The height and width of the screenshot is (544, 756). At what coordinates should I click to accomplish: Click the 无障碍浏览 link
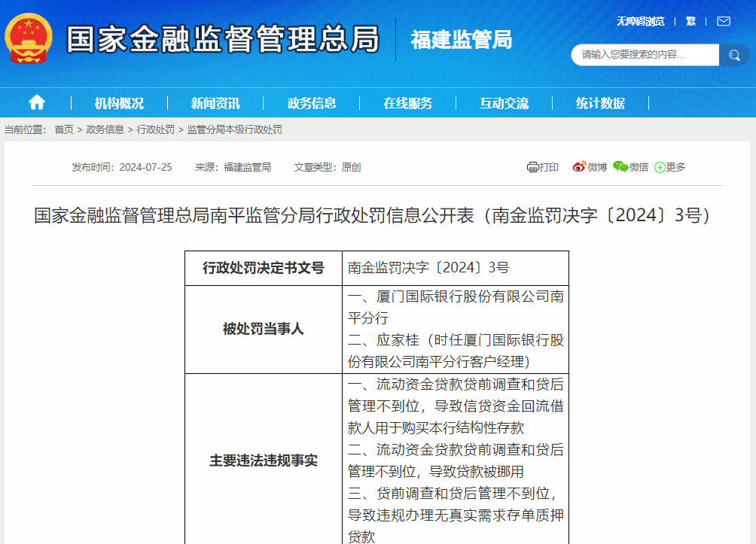pos(640,21)
